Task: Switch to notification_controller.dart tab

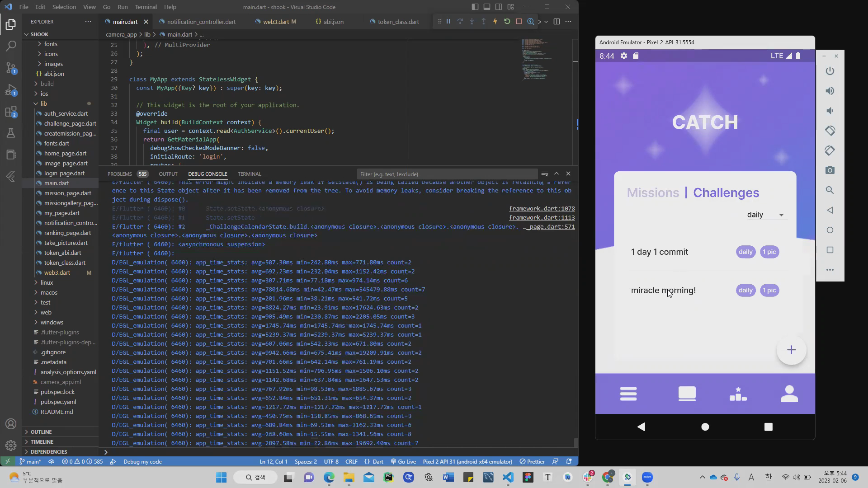Action: (x=201, y=22)
